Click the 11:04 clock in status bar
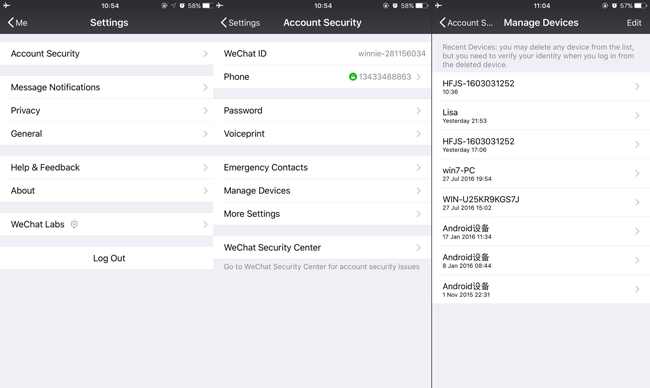650x388 pixels. (542, 6)
